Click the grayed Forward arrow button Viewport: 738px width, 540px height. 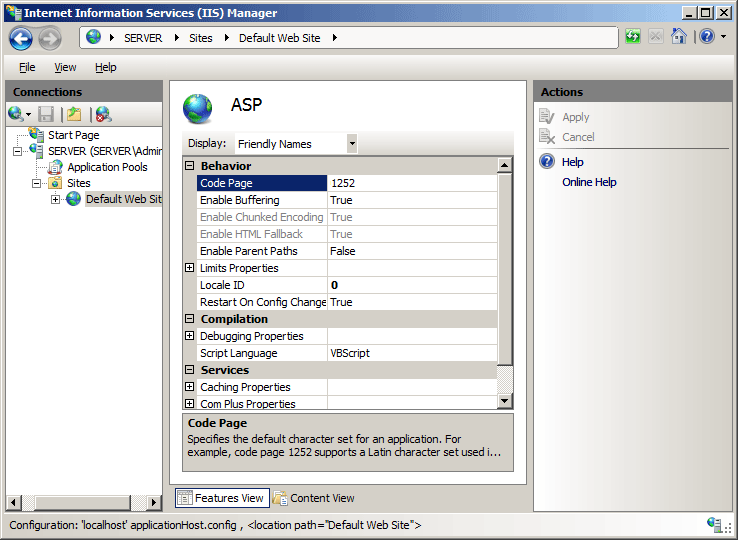[x=49, y=38]
